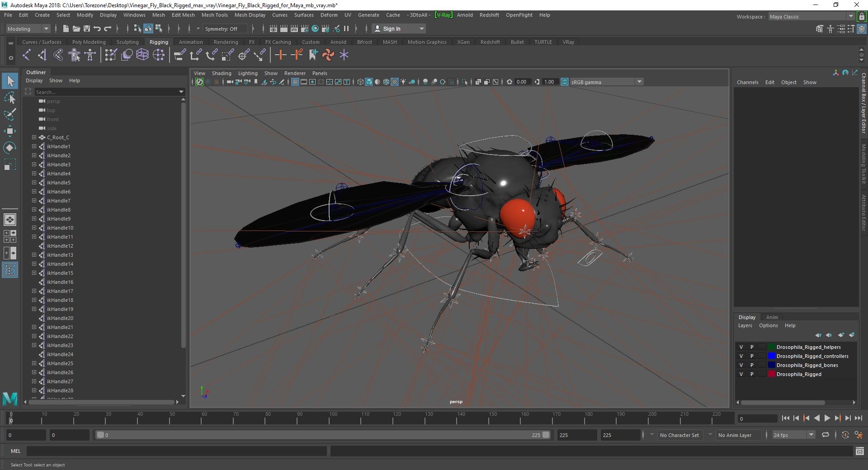Toggle textured display viewport icon
868x470 pixels.
pyautogui.click(x=395, y=82)
